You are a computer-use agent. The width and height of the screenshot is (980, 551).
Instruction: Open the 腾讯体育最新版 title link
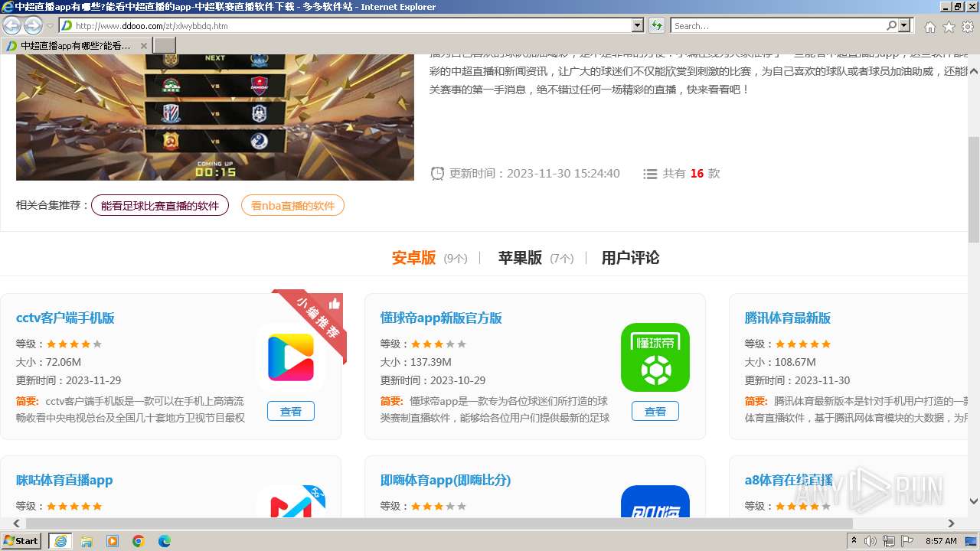(x=788, y=318)
